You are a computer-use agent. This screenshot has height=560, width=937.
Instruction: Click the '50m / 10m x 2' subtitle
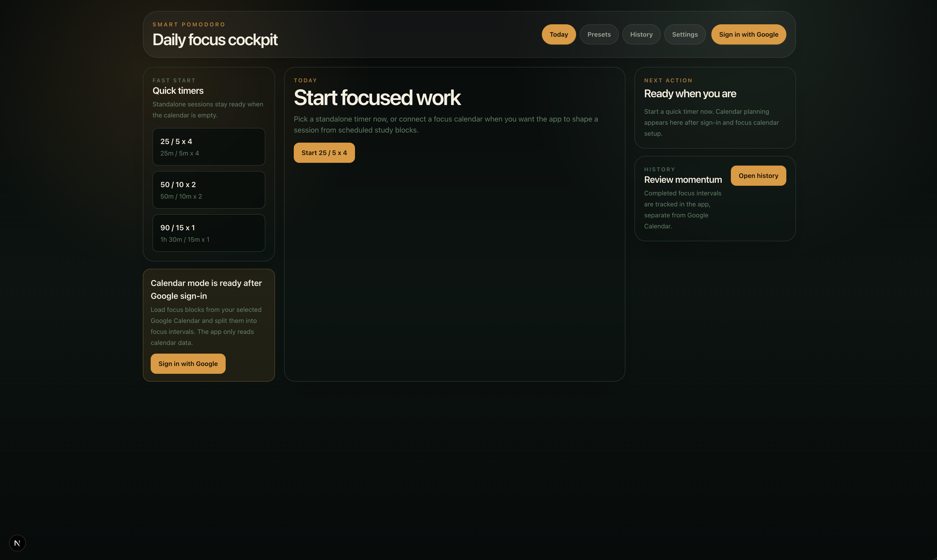pyautogui.click(x=181, y=196)
